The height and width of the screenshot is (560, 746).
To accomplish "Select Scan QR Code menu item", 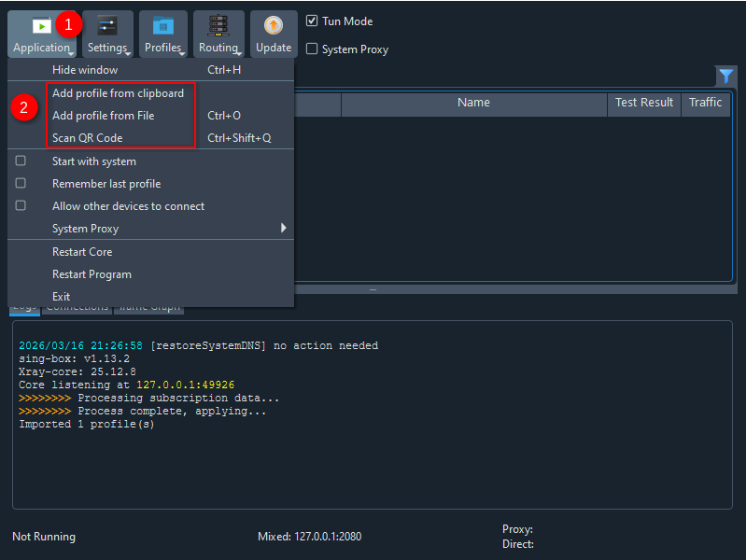I will tap(87, 138).
